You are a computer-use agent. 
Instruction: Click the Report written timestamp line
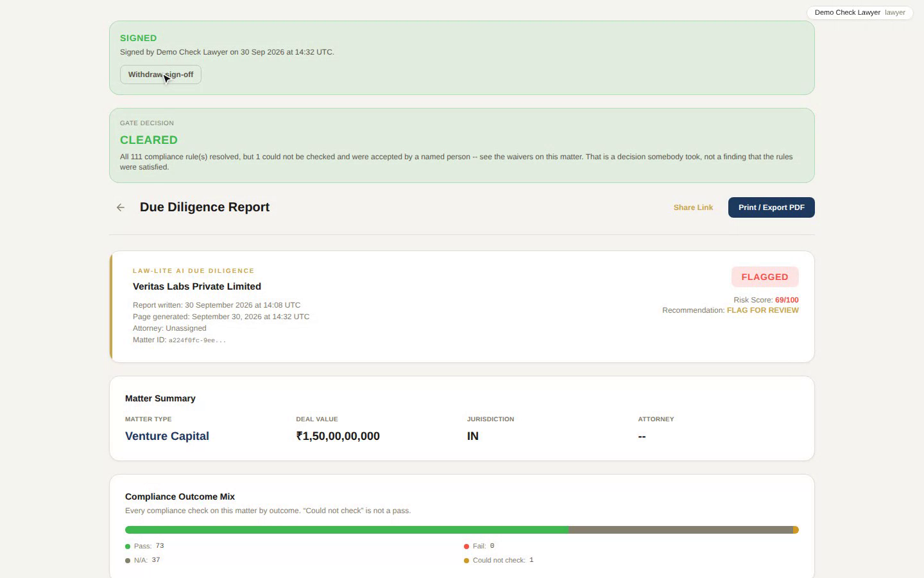point(216,305)
